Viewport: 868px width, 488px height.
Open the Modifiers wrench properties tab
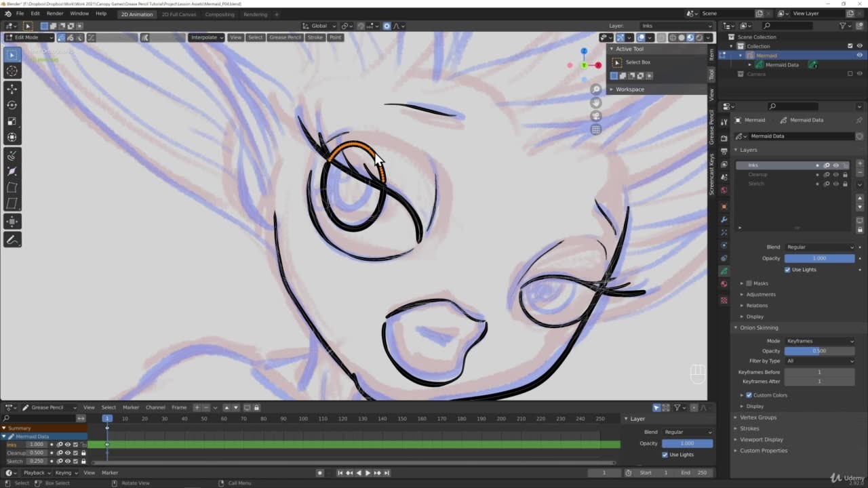pyautogui.click(x=724, y=220)
